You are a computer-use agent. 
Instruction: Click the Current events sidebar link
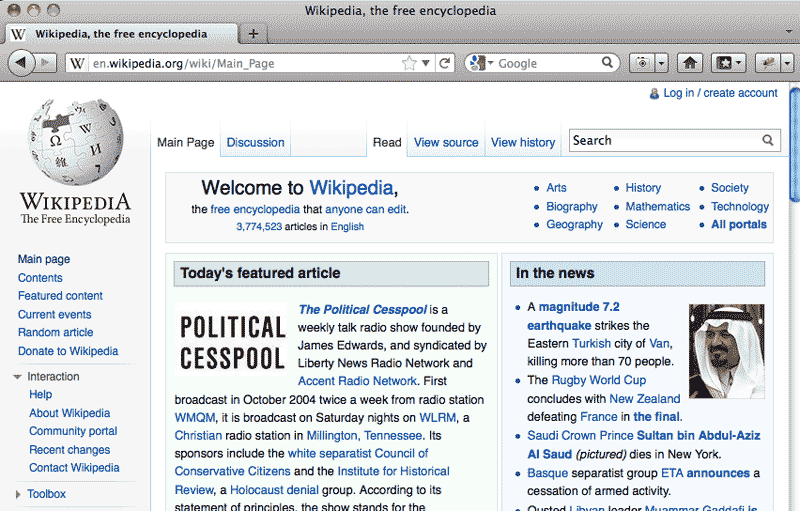click(55, 315)
